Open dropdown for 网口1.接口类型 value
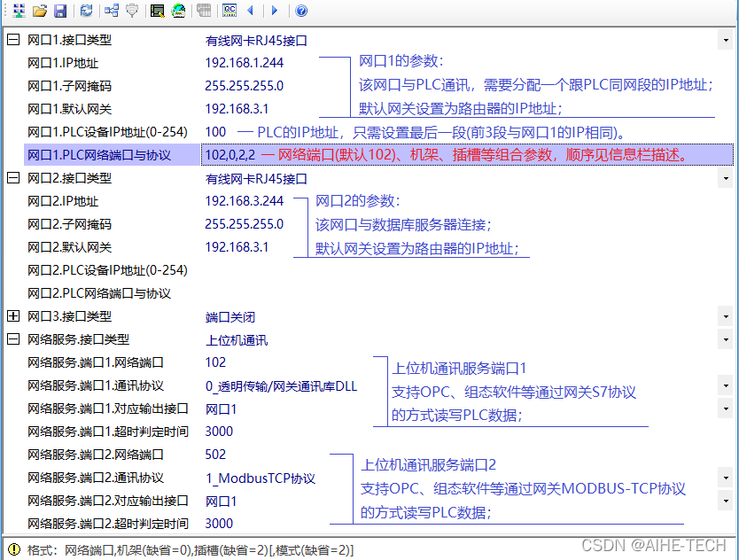The height and width of the screenshot is (560, 739). point(726,41)
